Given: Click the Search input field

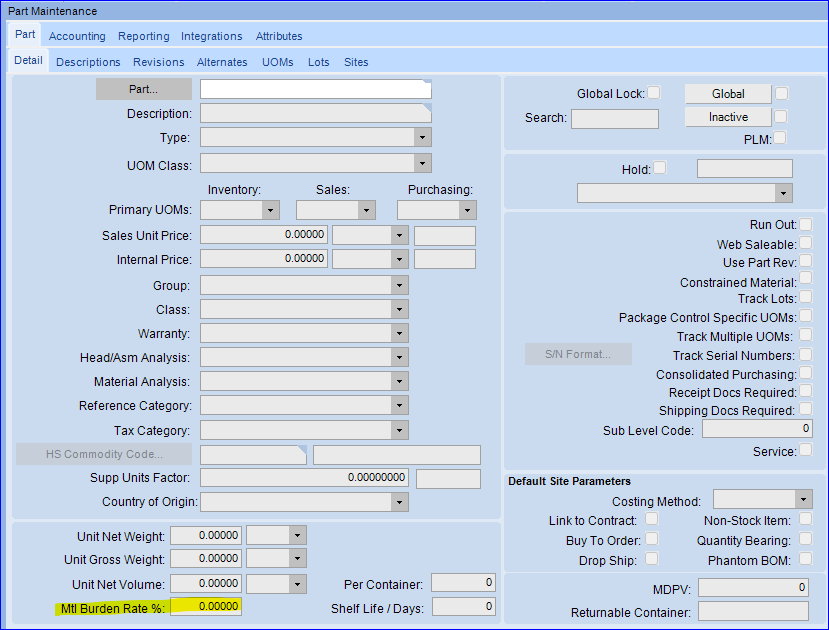Looking at the screenshot, I should (x=615, y=118).
